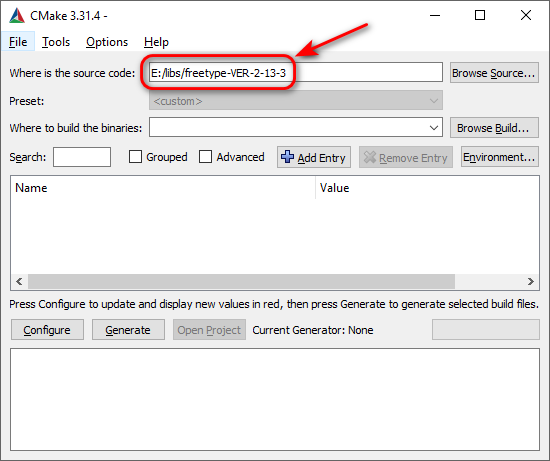Open the Options menu
This screenshot has width=550, height=461.
coord(107,42)
